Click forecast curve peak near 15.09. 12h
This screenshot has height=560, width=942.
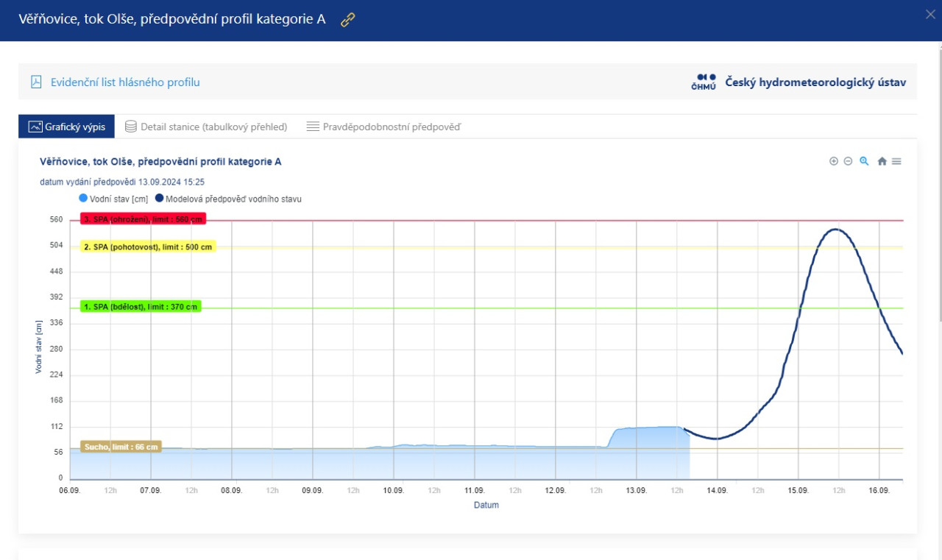point(835,230)
